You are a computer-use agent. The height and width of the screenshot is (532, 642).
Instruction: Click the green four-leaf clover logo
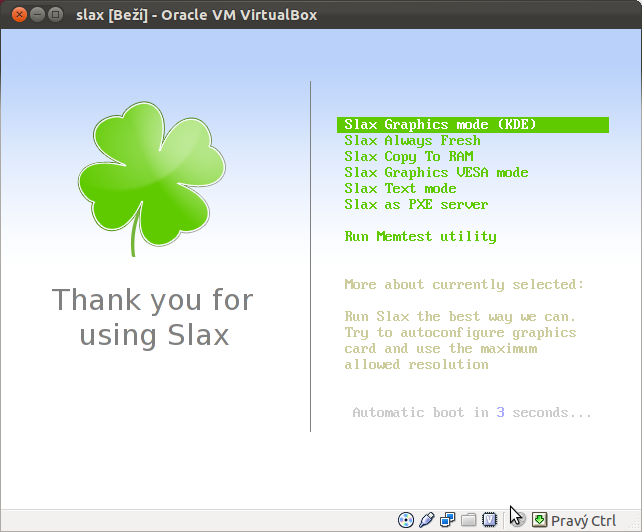click(x=152, y=179)
